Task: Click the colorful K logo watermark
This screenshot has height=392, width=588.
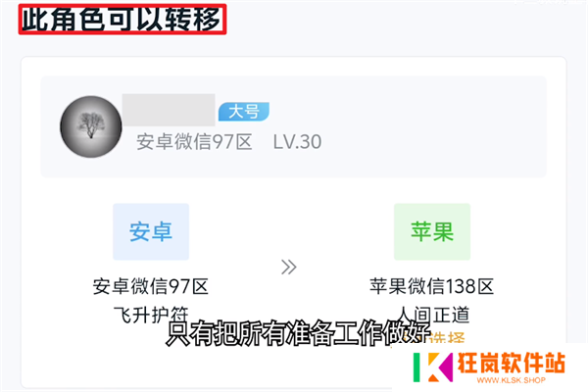Action: pyautogui.click(x=433, y=367)
